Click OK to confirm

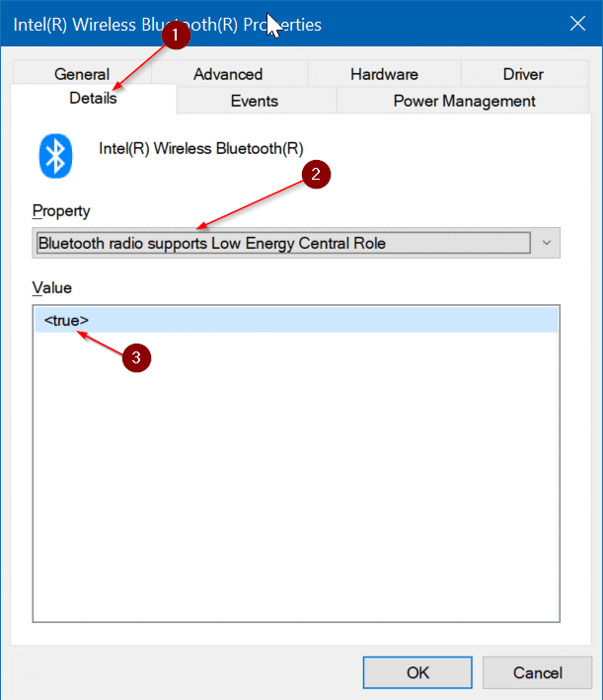point(417,672)
